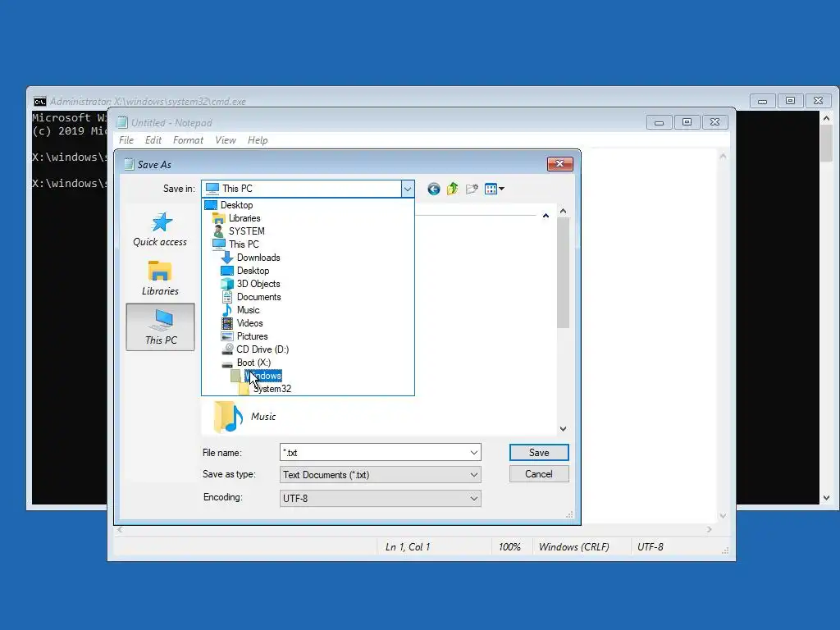Click the Videos film icon in list
This screenshot has width=840, height=630.
point(227,323)
